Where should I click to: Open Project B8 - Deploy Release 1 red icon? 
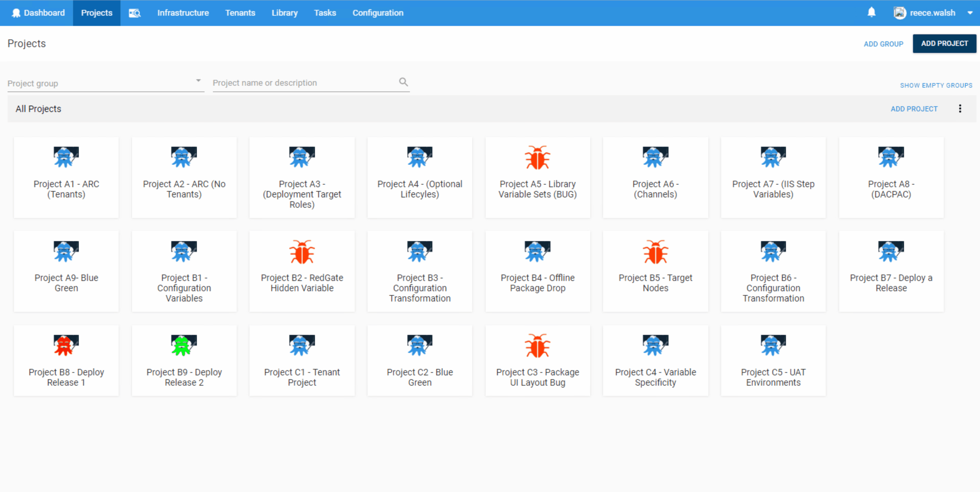pyautogui.click(x=66, y=345)
